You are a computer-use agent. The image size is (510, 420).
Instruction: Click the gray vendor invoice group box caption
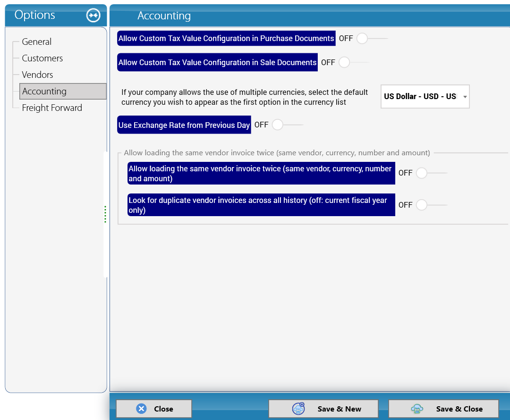coord(277,153)
